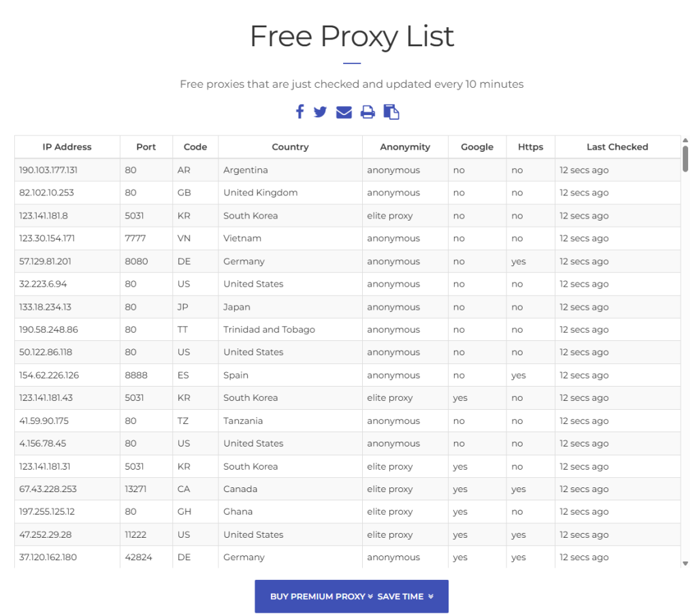The height and width of the screenshot is (616, 697).
Task: Sort by the Last Checked column header
Action: (x=617, y=147)
